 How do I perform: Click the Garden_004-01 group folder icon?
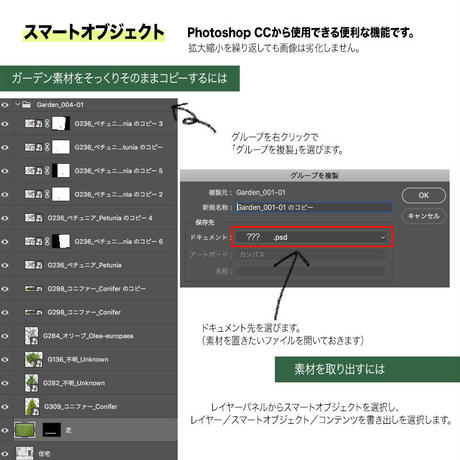[x=27, y=105]
